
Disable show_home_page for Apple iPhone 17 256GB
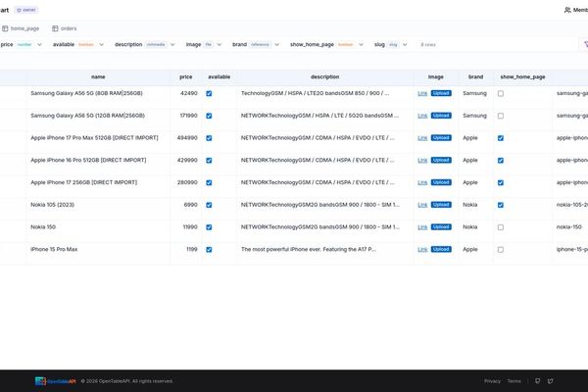(x=501, y=182)
